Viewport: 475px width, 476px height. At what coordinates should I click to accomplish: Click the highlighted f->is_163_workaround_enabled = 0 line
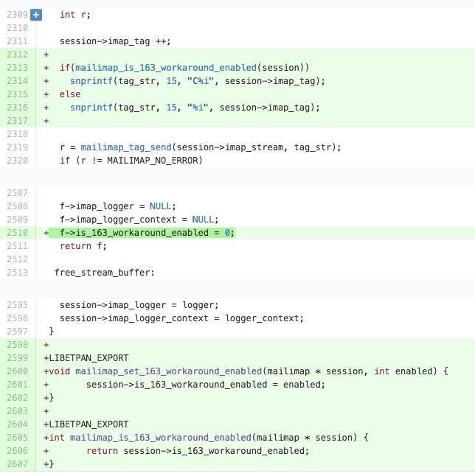point(142,233)
